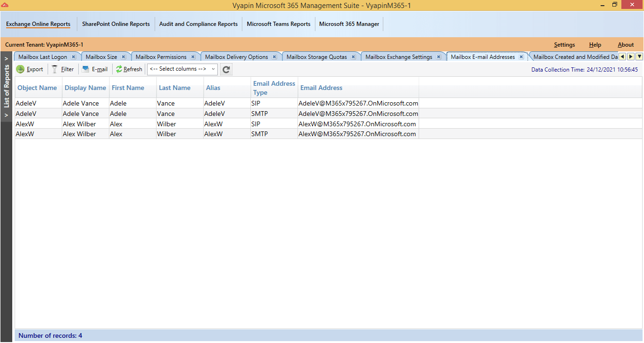Click Current Tenant VyapinM365-1 label

[x=44, y=45]
